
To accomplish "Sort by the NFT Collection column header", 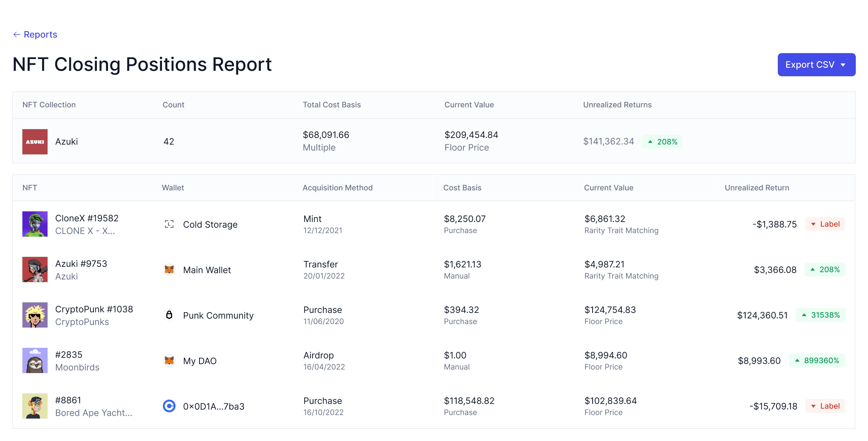I will tap(49, 105).
